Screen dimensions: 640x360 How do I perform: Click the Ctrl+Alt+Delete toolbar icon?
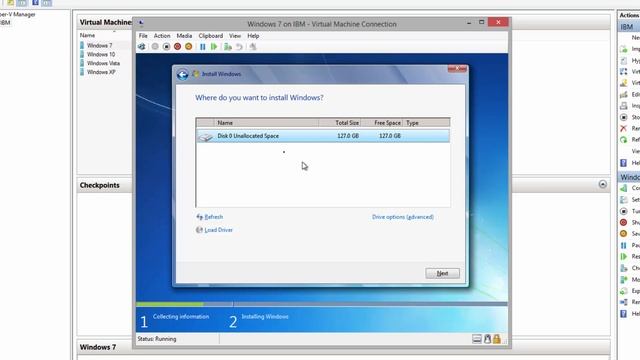click(142, 47)
